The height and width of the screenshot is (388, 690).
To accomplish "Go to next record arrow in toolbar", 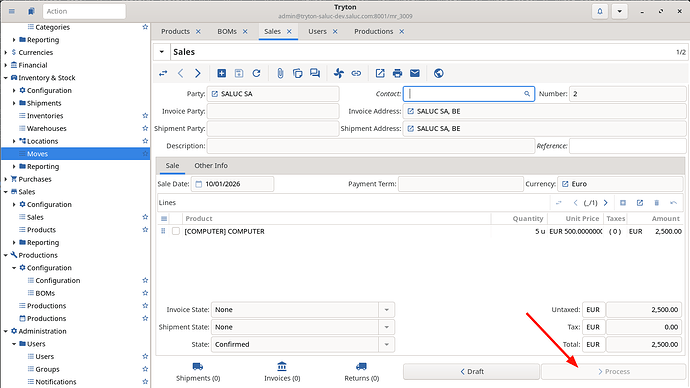I will tap(198, 73).
